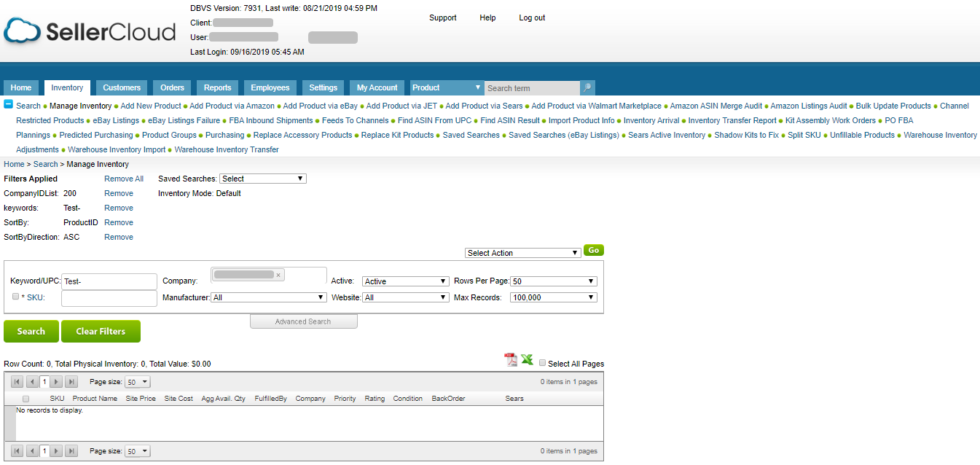Open the Manufacturer dropdown
980x465 pixels.
coord(269,297)
